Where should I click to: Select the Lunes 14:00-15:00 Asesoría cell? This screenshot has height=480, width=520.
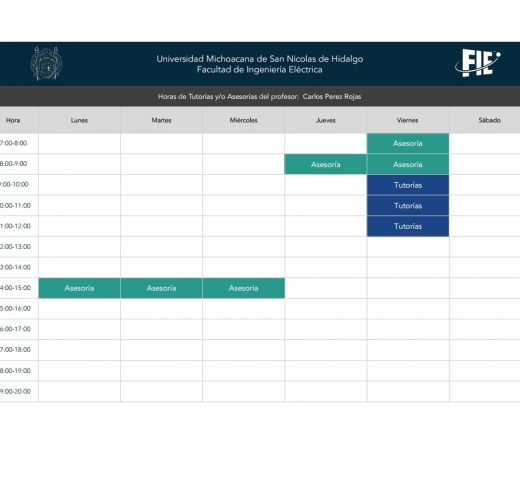79,288
